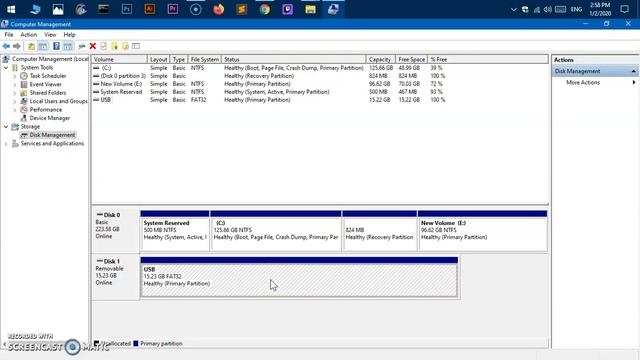This screenshot has height=360, width=640.
Task: Click the last toolbar icon showing split pane view
Action: pyautogui.click(x=136, y=46)
